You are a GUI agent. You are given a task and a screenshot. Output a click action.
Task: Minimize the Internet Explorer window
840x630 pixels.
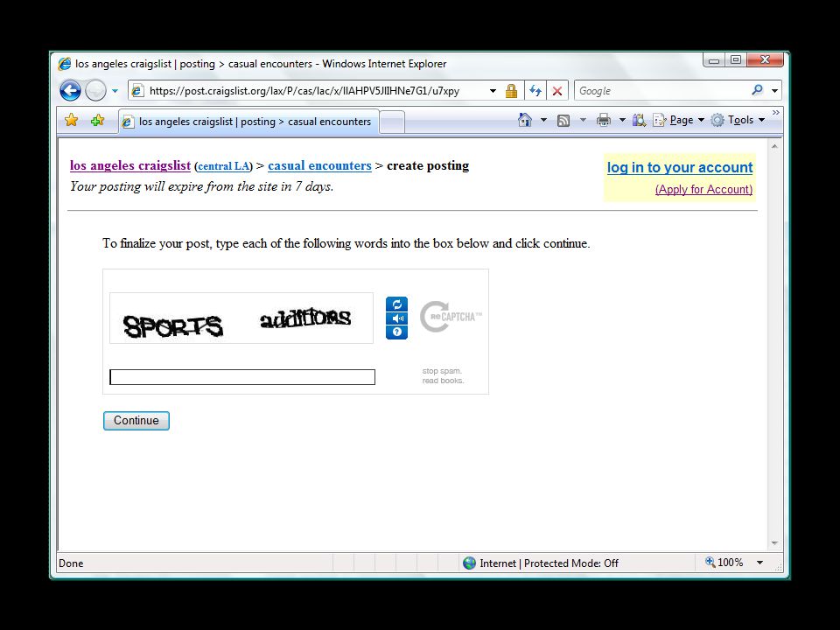pos(714,60)
